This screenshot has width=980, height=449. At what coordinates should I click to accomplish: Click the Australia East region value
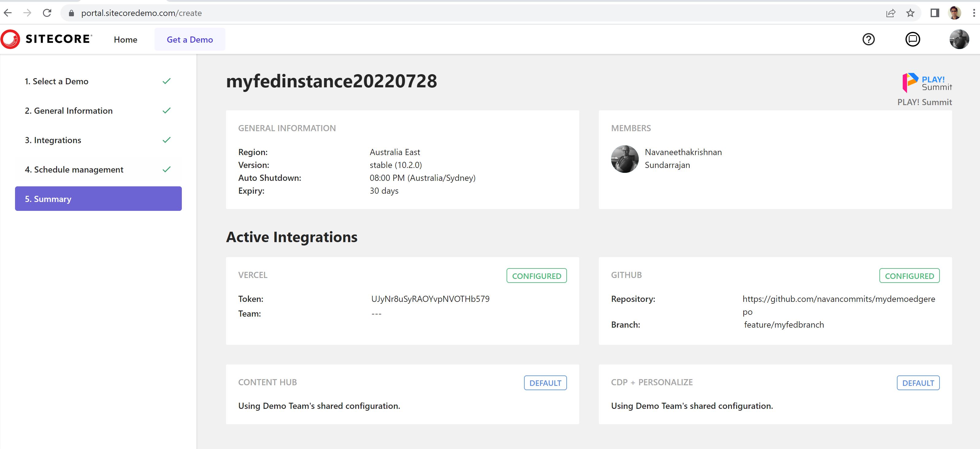(x=395, y=152)
